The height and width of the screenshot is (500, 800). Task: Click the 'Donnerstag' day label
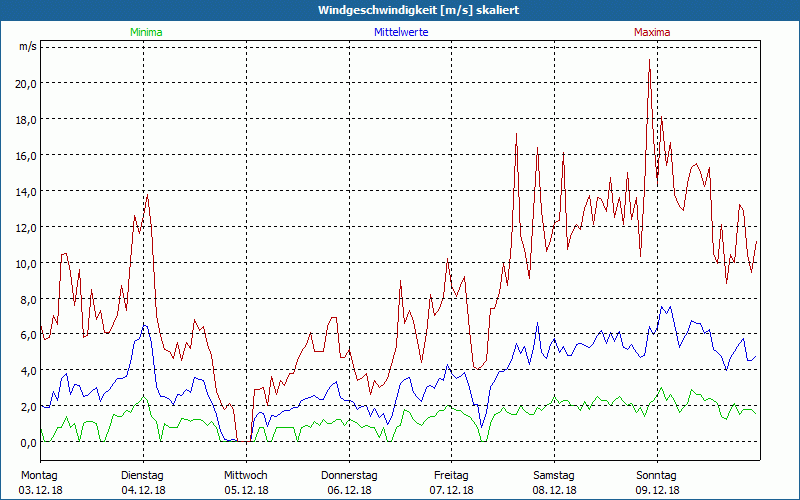pyautogui.click(x=349, y=476)
